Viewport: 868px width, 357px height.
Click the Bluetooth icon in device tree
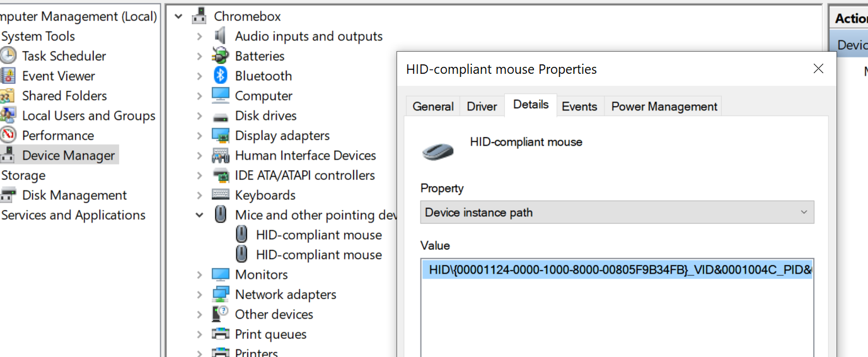pos(220,76)
